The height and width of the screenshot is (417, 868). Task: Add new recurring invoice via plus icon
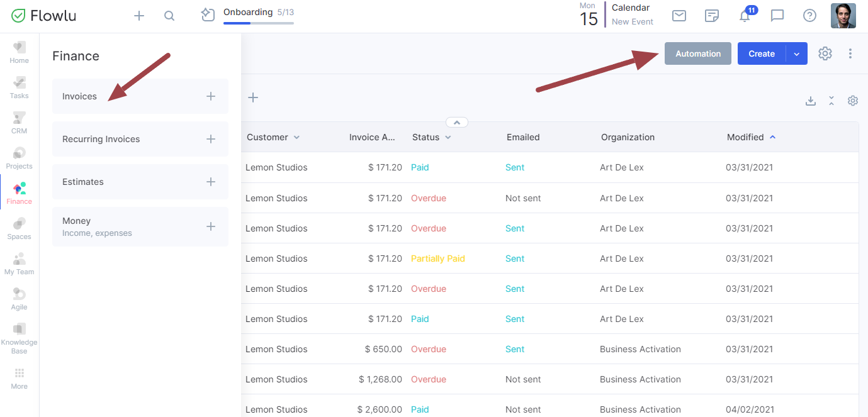point(211,139)
